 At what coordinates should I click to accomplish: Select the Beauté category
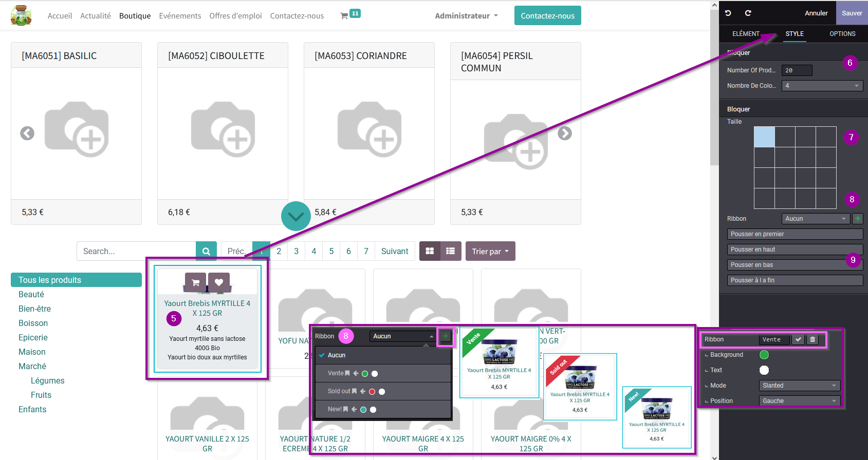[31, 294]
